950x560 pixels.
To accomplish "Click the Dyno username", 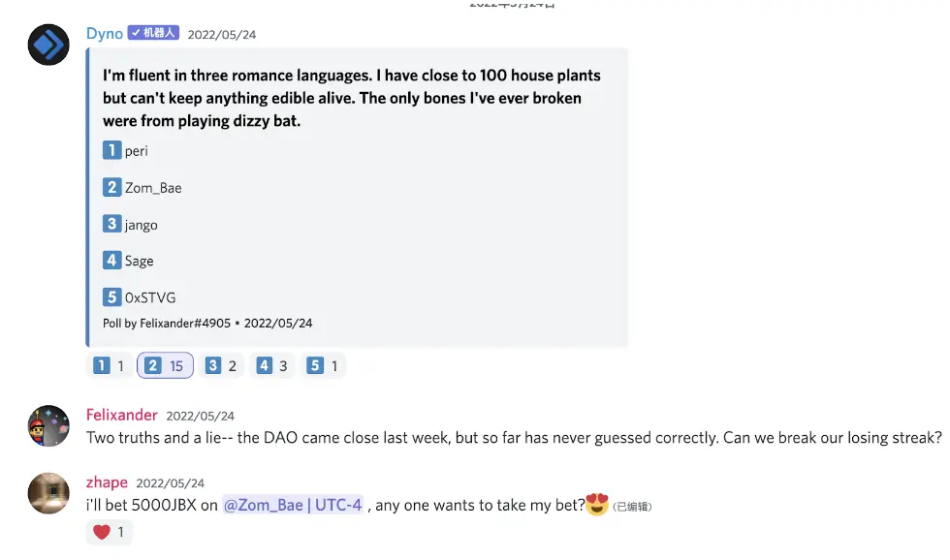I will click(x=105, y=34).
